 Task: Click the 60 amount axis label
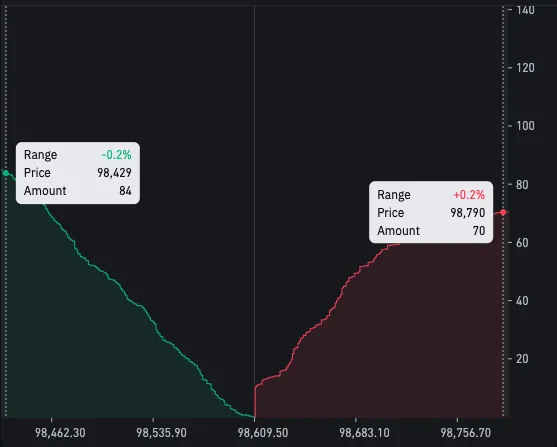coord(522,243)
